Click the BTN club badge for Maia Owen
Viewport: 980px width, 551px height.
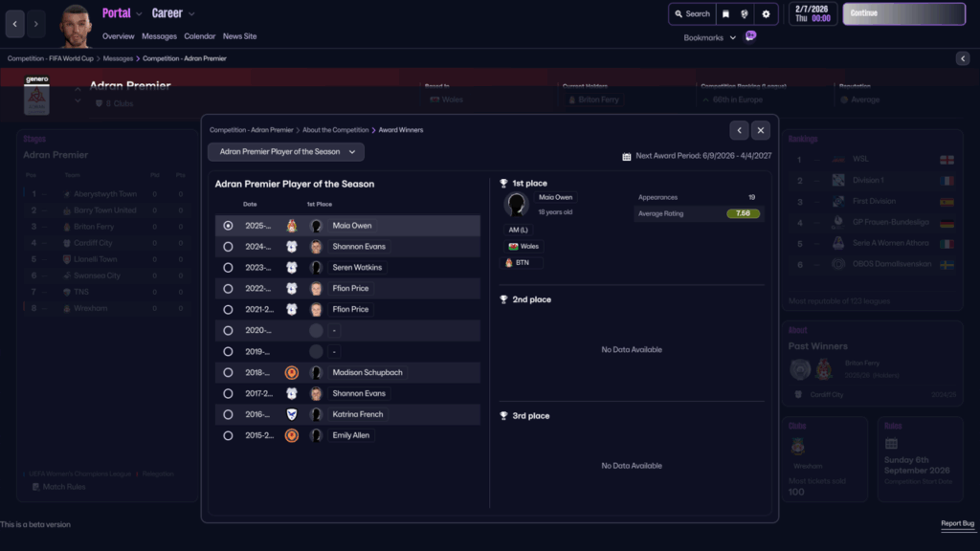point(523,262)
